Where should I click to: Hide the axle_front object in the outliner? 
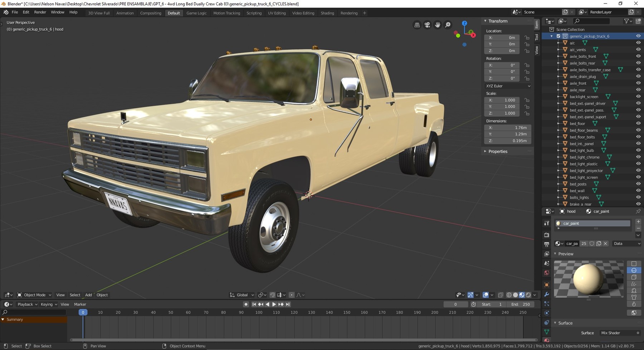click(x=638, y=83)
